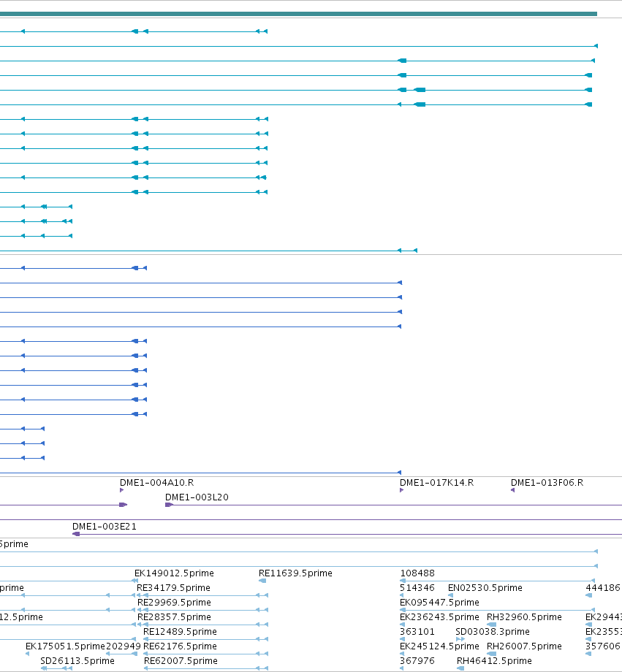Viewport: 622px width, 672px height.
Task: Click the purple arrow glyph under DME1-017K14.R
Action: pyautogui.click(x=401, y=490)
